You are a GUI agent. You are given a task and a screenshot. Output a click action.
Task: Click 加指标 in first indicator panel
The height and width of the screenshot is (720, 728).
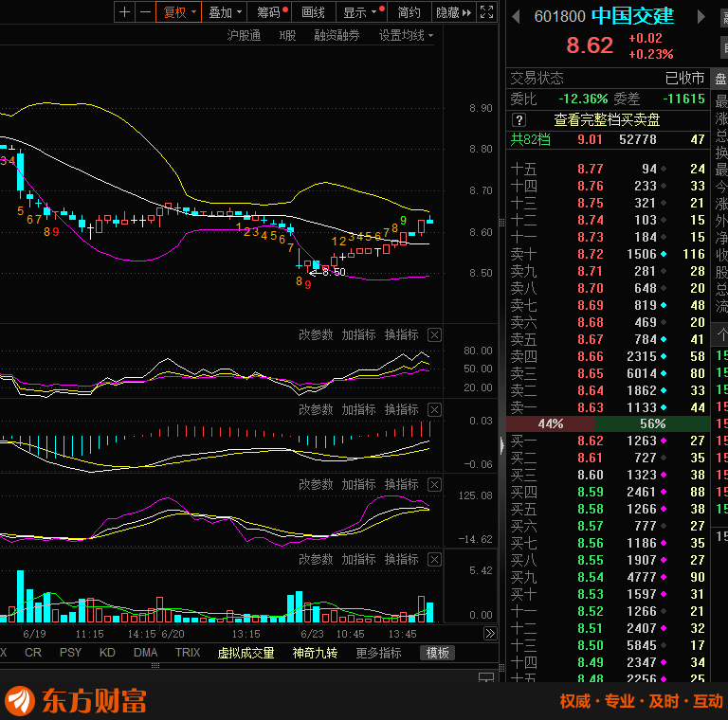click(x=358, y=334)
